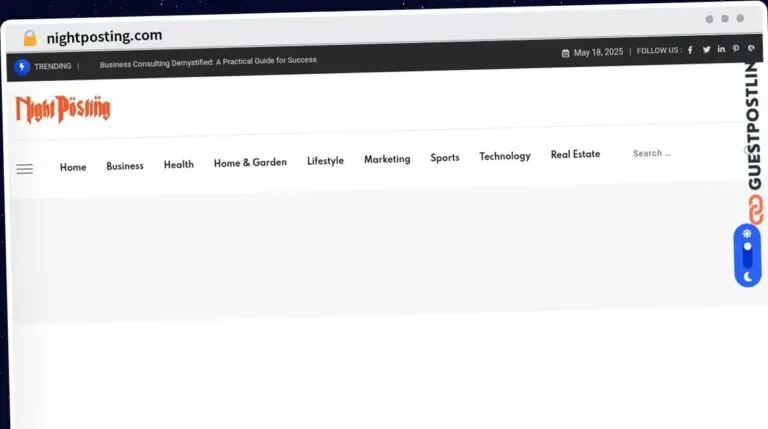The image size is (768, 429).
Task: Open the trending Business Consulting Demystified article
Action: 208,61
